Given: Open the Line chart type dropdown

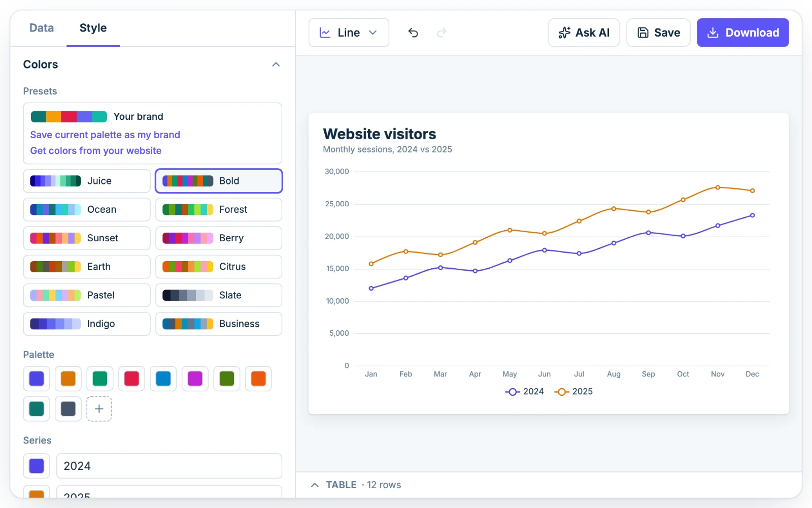Looking at the screenshot, I should [349, 33].
